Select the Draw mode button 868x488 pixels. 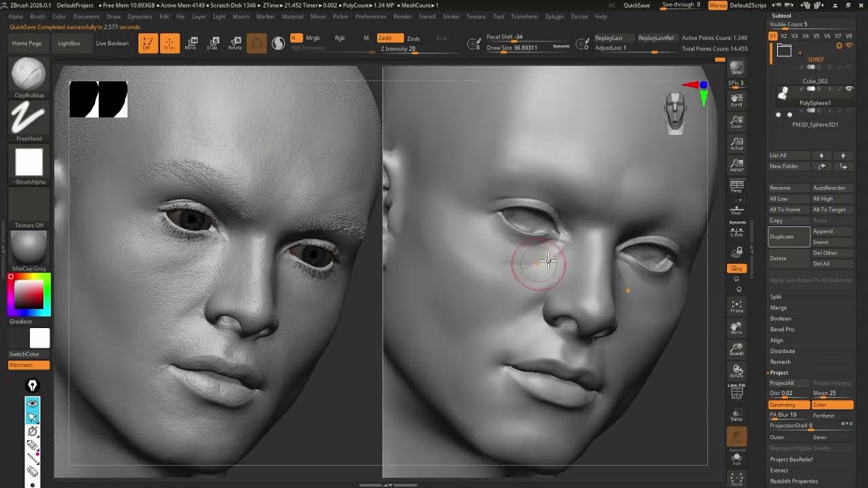click(170, 43)
